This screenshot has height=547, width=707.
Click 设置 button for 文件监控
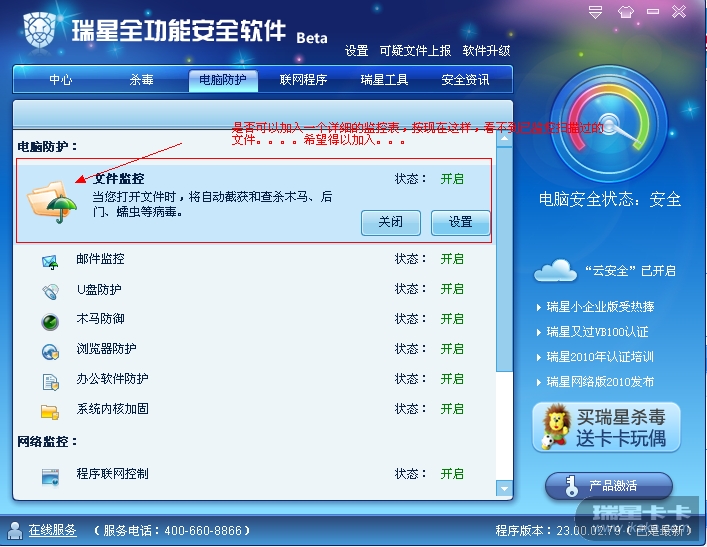(x=460, y=222)
